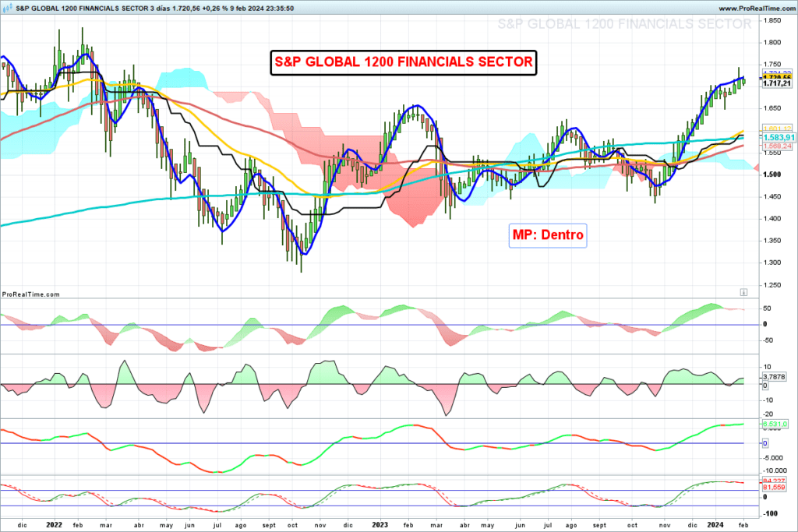Screen dimensions: 798x532
Task: Select the red 1.568,24 price tag
Action: tap(777, 146)
